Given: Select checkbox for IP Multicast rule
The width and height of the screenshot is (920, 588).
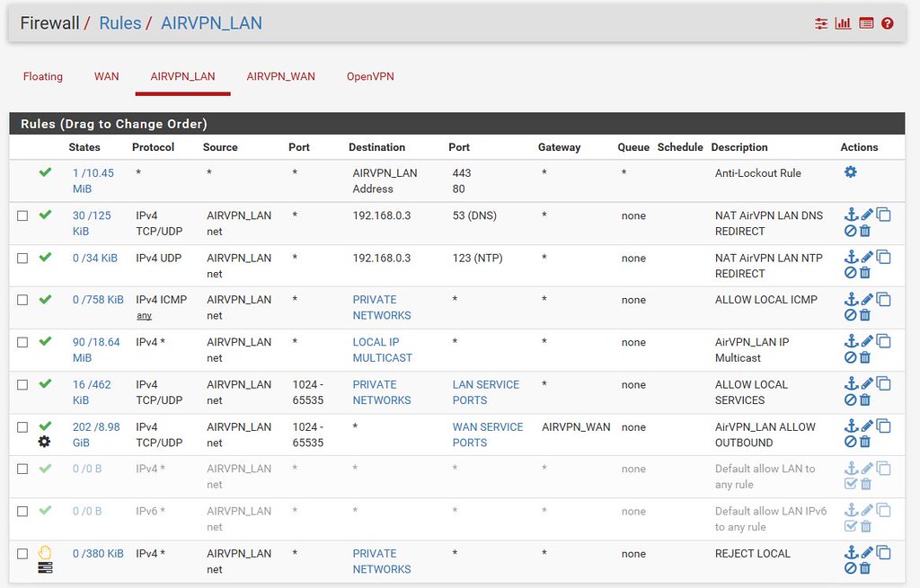Looking at the screenshot, I should click(22, 342).
